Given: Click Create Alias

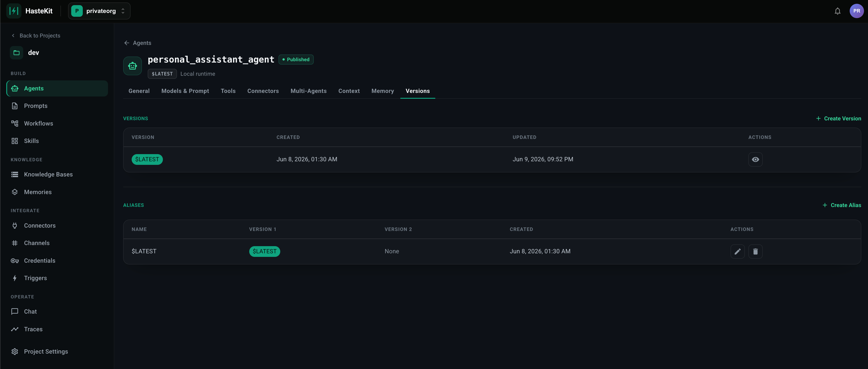Looking at the screenshot, I should pos(841,205).
